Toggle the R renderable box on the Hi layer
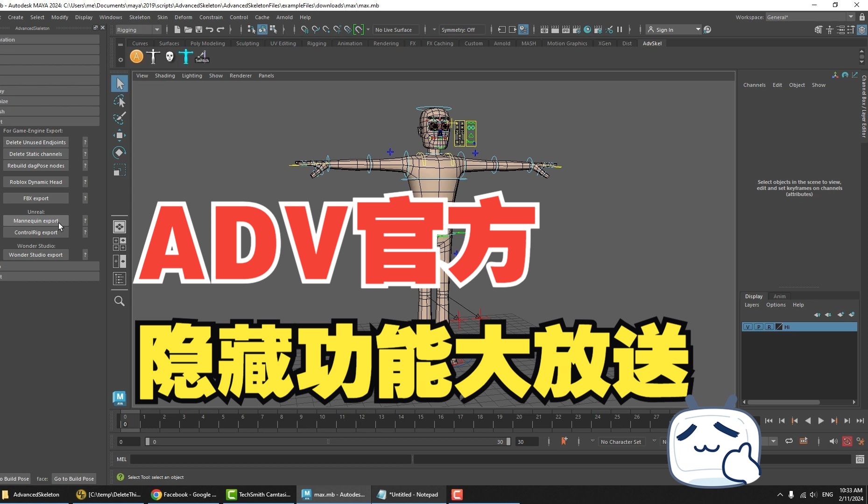 (x=769, y=327)
